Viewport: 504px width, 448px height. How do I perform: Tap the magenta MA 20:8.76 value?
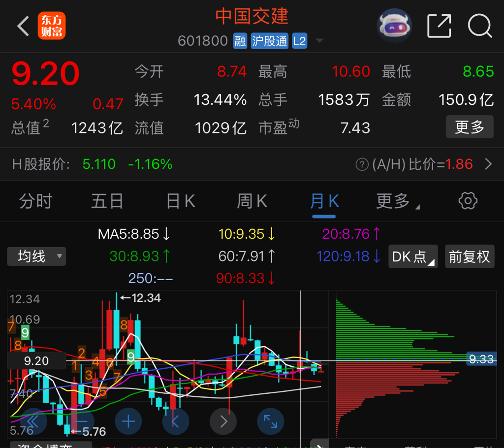(x=351, y=234)
